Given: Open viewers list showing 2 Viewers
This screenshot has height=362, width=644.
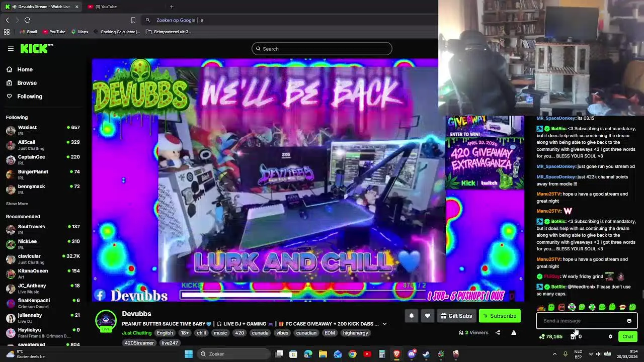Looking at the screenshot, I should coord(473,332).
